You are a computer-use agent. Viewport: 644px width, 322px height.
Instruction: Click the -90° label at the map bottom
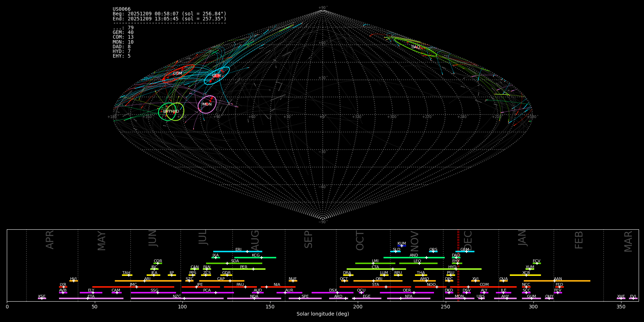(x=323, y=222)
